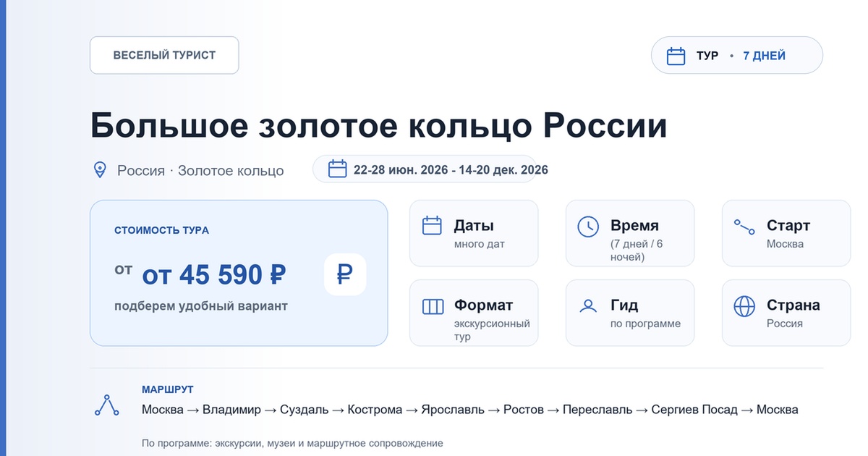Click the route path icon beside Маршрут
This screenshot has width=868, height=456.
coord(107,405)
